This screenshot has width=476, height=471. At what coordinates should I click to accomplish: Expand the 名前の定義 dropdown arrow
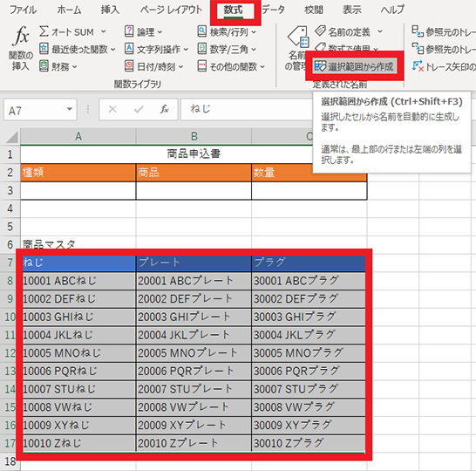click(x=380, y=31)
